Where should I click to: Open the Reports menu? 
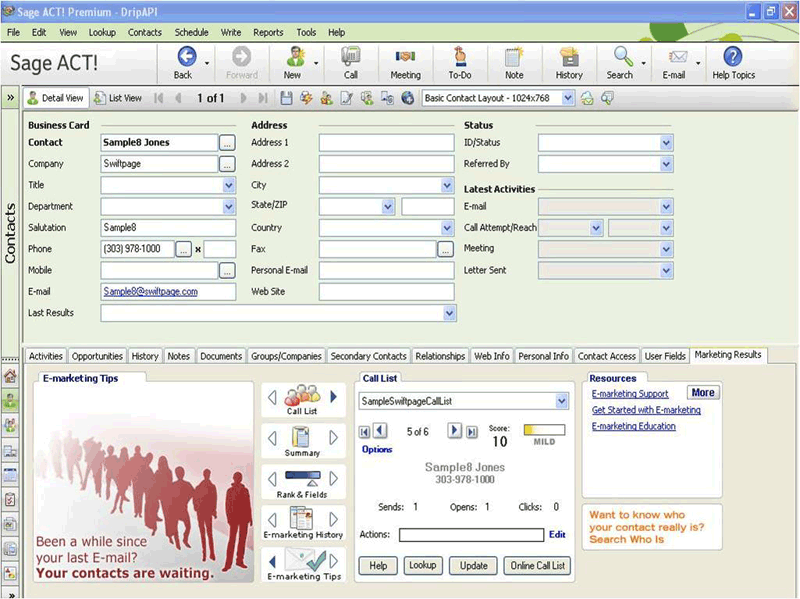coord(268,32)
